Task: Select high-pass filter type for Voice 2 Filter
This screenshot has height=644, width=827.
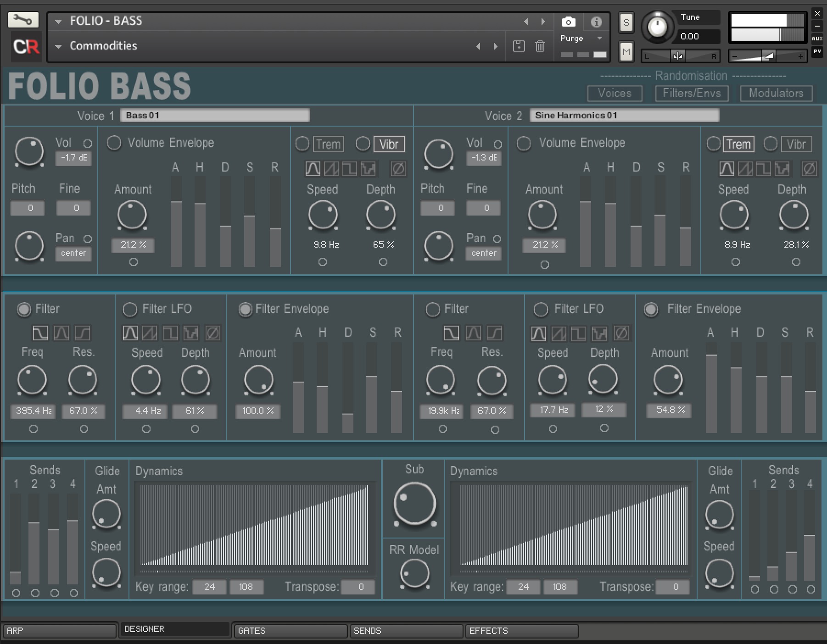Action: (494, 333)
